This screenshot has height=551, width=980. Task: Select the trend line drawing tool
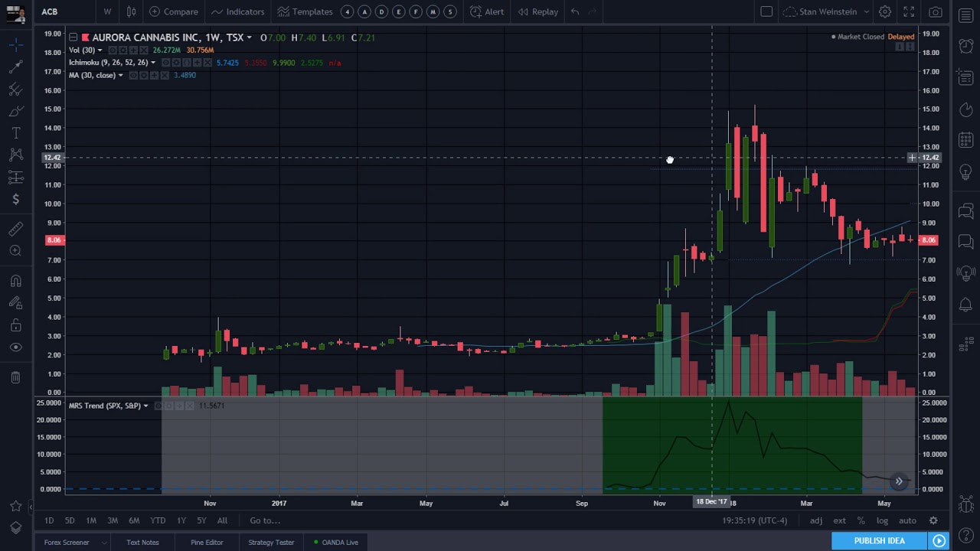15,67
